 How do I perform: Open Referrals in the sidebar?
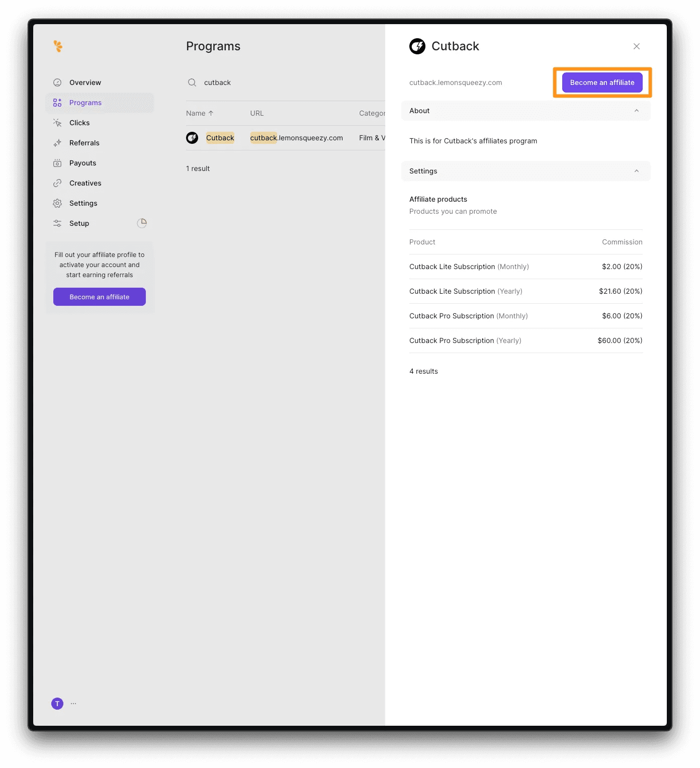pyautogui.click(x=100, y=143)
